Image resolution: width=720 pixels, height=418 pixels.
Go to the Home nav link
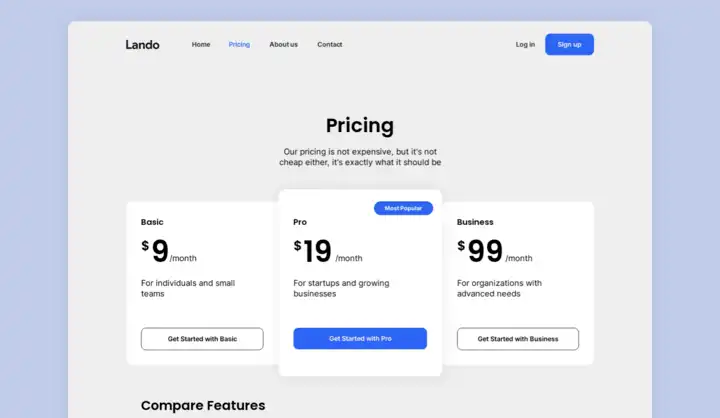pos(201,44)
